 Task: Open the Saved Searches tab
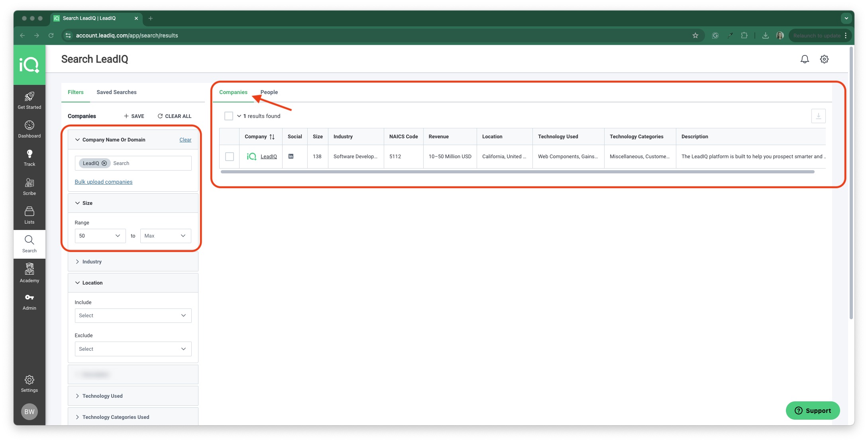116,92
